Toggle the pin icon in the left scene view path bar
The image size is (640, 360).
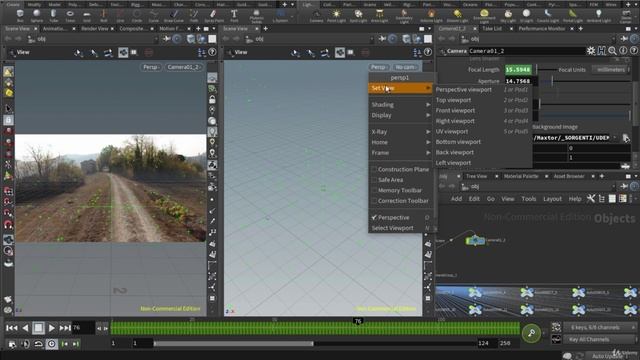pos(167,39)
